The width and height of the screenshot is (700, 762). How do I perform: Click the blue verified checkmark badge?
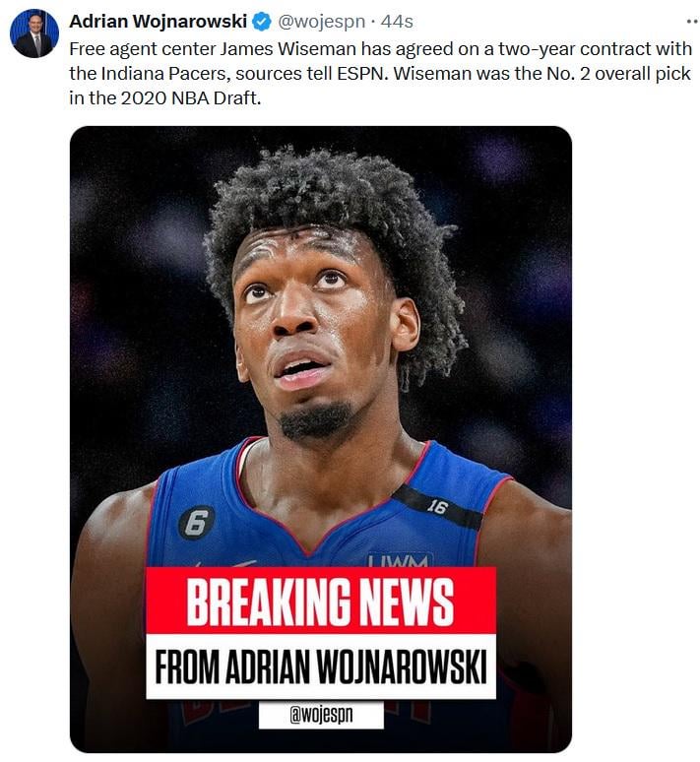coord(263,22)
